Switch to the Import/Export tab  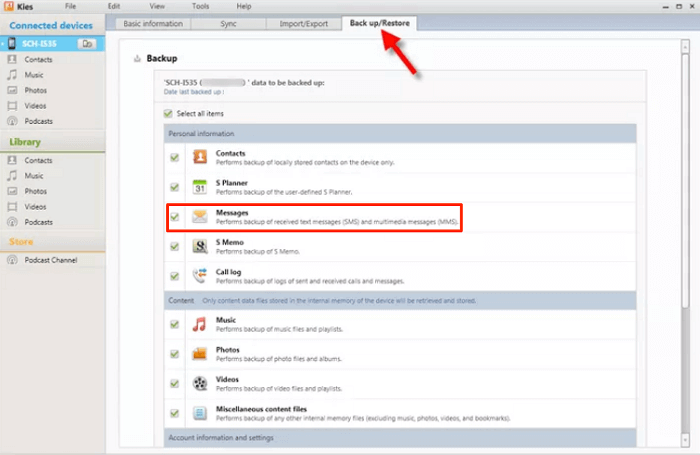[x=304, y=24]
